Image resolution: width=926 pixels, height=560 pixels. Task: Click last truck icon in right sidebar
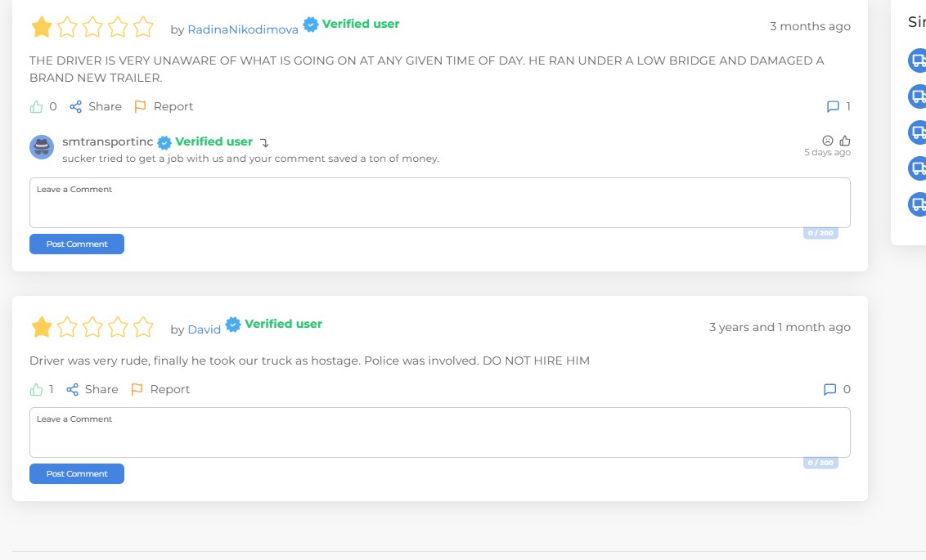pos(919,204)
